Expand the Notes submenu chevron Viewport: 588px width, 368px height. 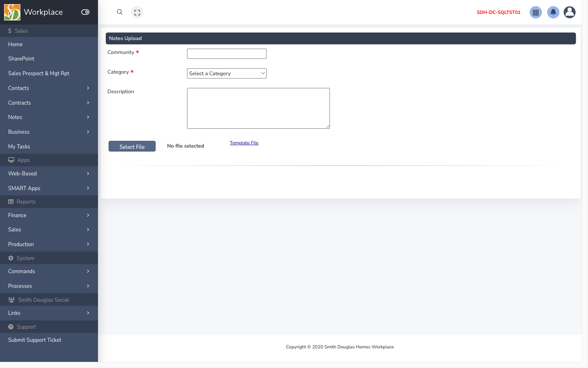coord(88,117)
